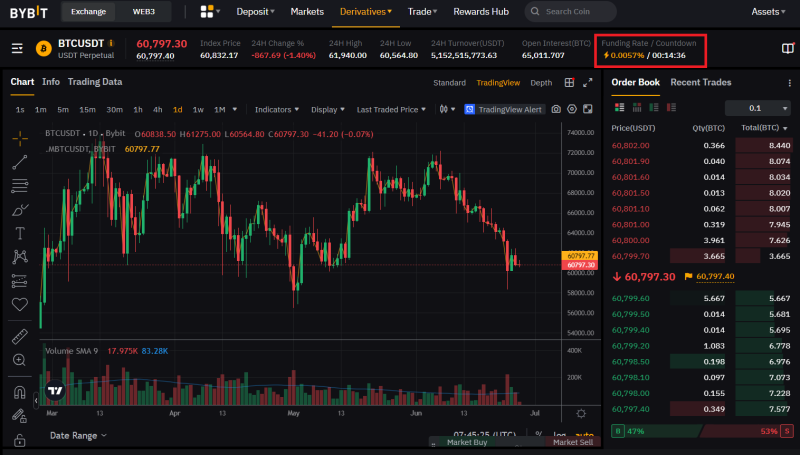Image resolution: width=800 pixels, height=455 pixels.
Task: Open the multi-chart layout grid icon
Action: tap(569, 83)
